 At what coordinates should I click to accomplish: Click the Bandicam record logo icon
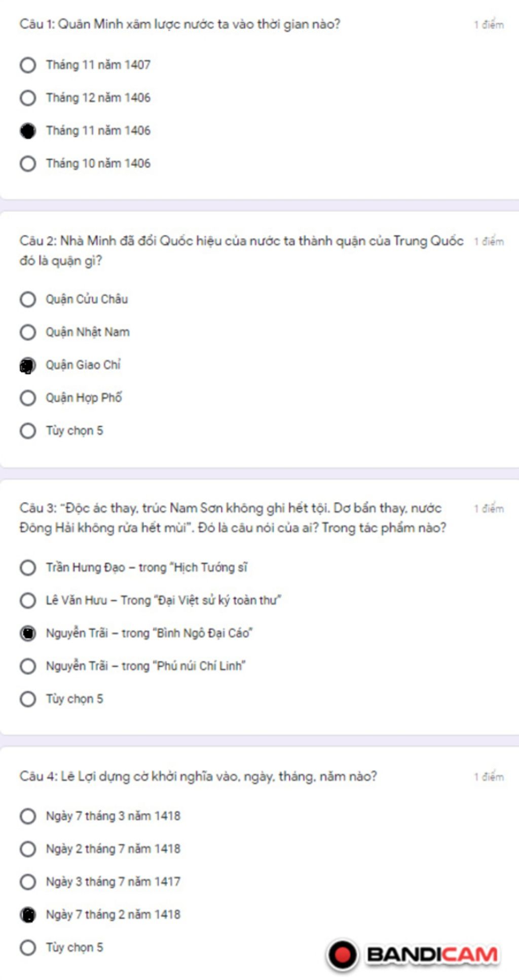(343, 955)
